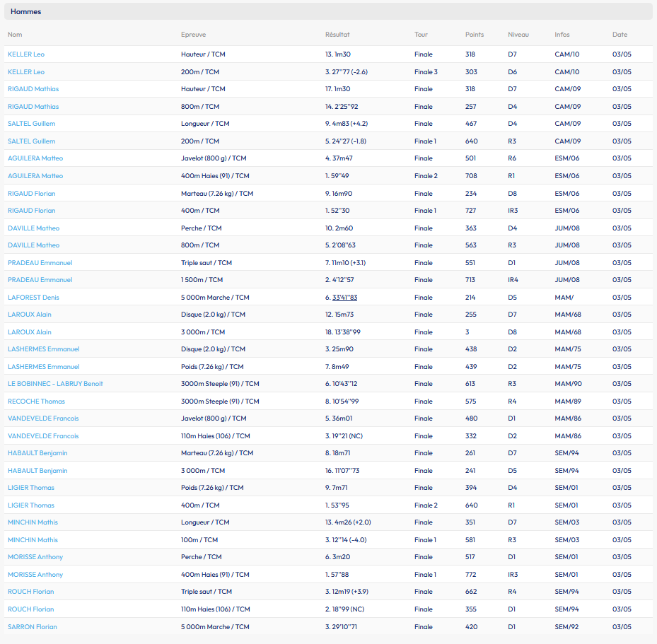Click the Hommes section header

tap(328, 12)
